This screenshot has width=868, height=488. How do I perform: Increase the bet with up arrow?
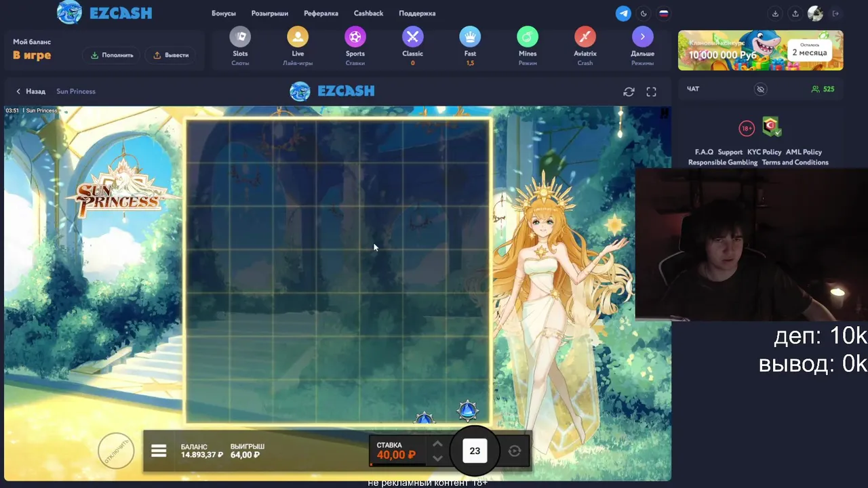pyautogui.click(x=437, y=444)
